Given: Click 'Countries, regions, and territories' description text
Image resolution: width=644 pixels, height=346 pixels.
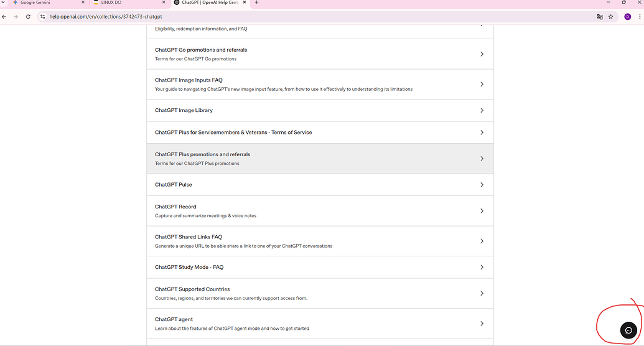Looking at the screenshot, I should [231, 298].
